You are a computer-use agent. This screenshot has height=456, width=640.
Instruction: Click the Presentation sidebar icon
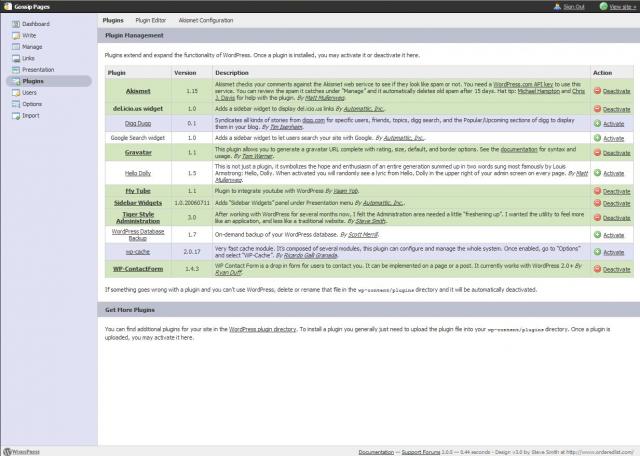[x=16, y=70]
